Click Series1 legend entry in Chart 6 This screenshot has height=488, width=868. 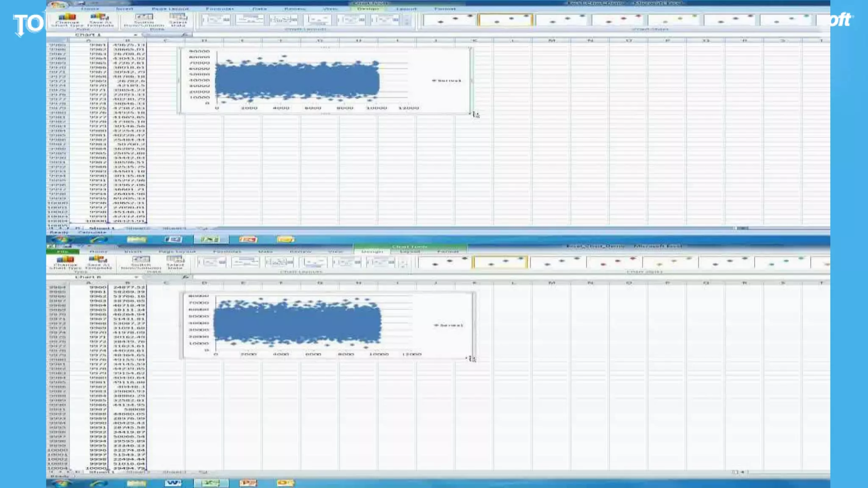449,325
